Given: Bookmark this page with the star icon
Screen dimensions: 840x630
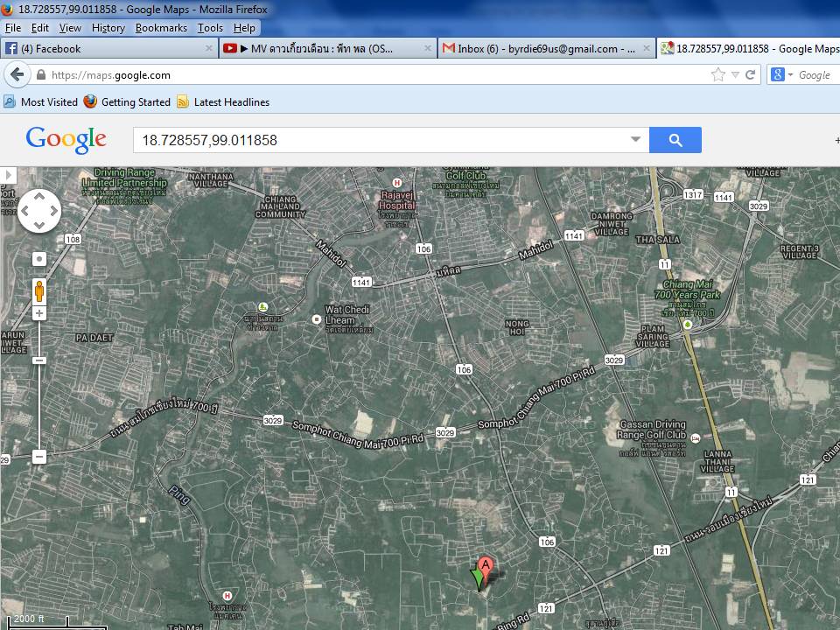Looking at the screenshot, I should coord(717,74).
